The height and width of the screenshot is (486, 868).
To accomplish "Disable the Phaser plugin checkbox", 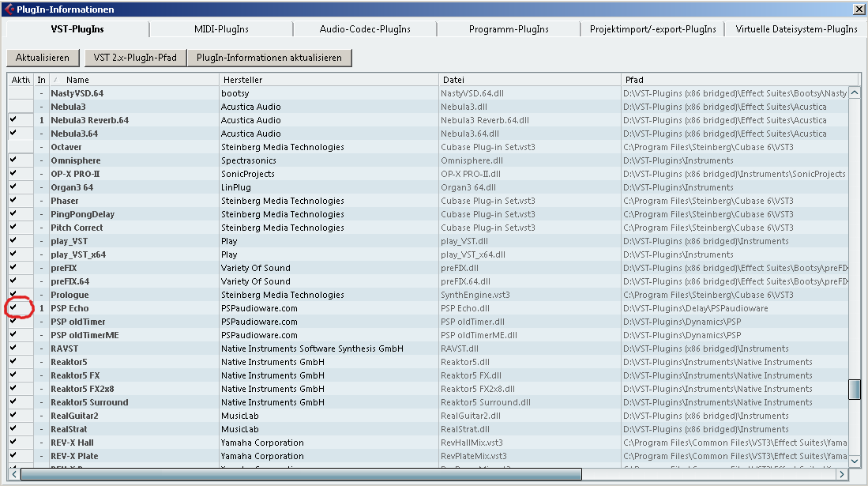I will (13, 200).
